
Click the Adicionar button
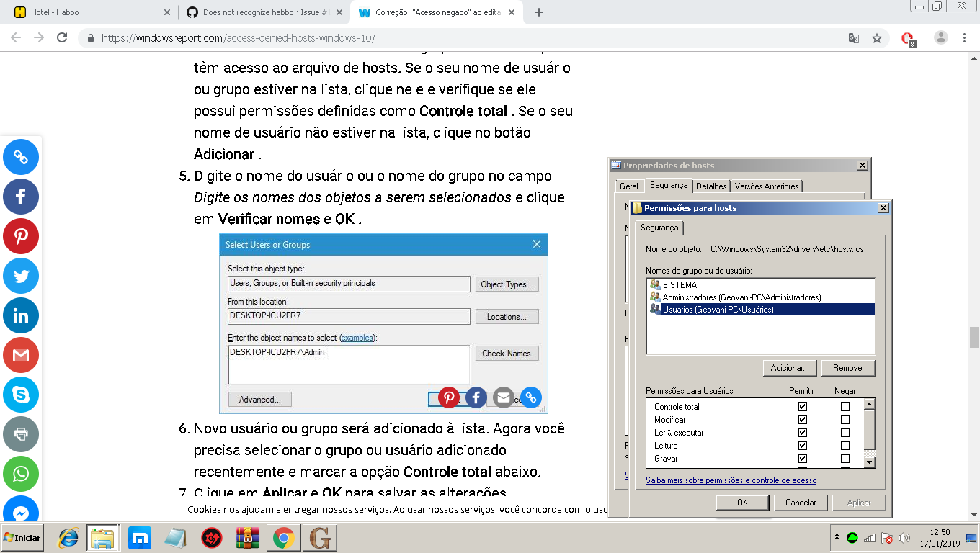[789, 367]
